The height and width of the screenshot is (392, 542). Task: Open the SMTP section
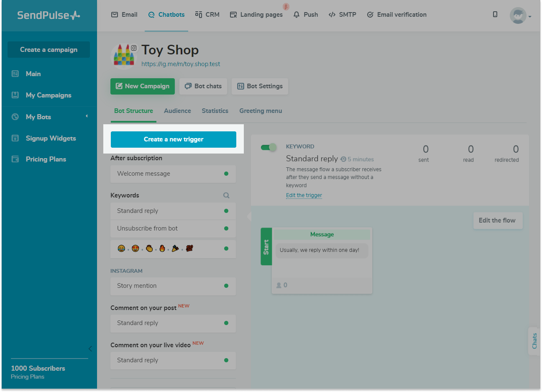click(343, 15)
